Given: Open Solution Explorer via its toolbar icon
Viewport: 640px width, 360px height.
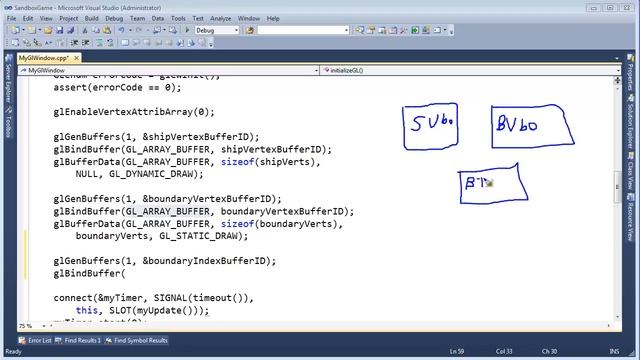Looking at the screenshot, I should coord(360,30).
